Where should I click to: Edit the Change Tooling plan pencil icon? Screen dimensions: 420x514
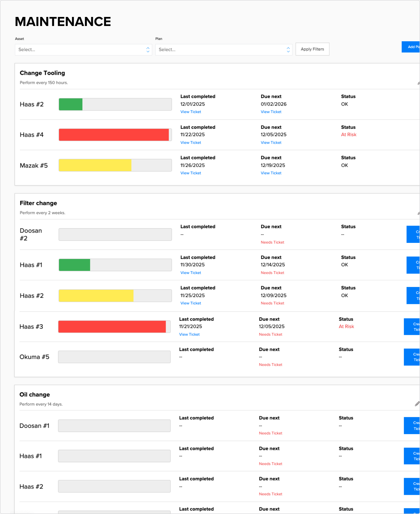pos(419,83)
